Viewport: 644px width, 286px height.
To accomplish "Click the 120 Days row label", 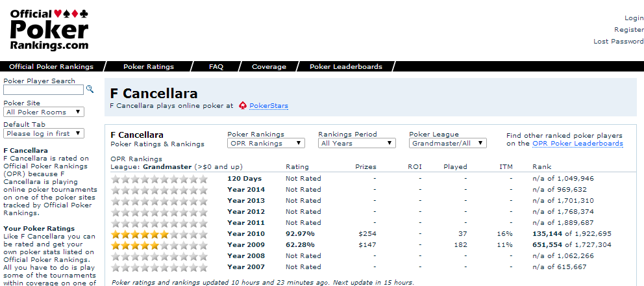I will click(x=244, y=179).
